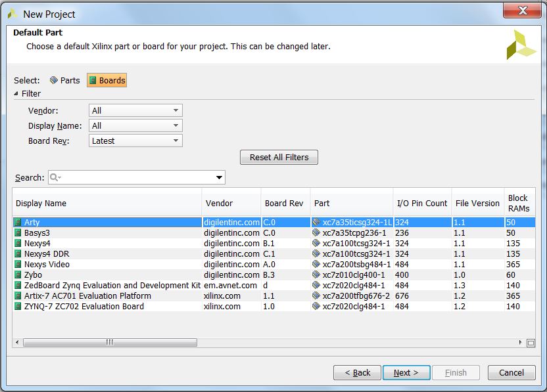Click the board icon beside Arty

pos(18,222)
